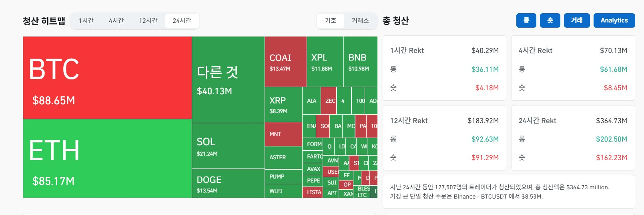The height and width of the screenshot is (215, 644).
Task: Toggle heatmap view to 기호
Action: pos(331,21)
